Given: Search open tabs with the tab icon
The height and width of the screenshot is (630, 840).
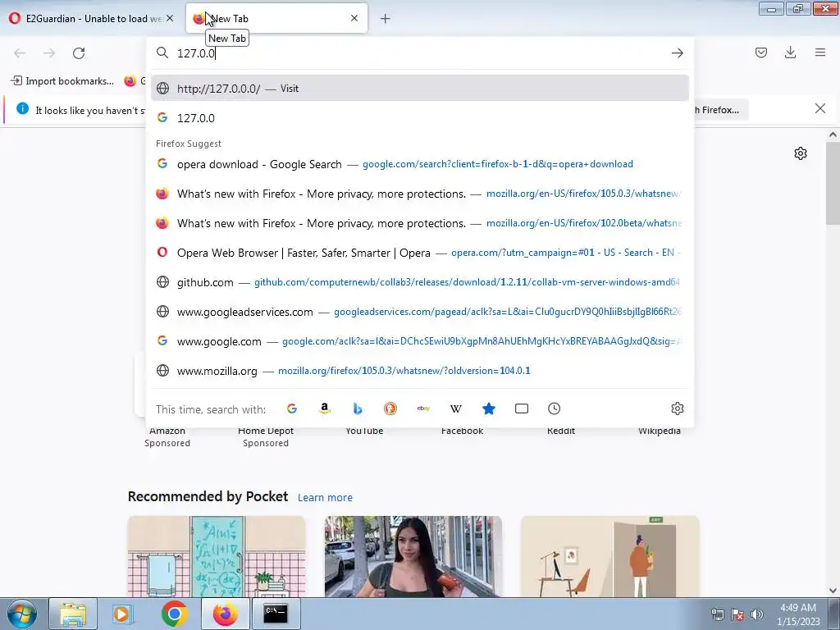Looking at the screenshot, I should click(x=521, y=409).
